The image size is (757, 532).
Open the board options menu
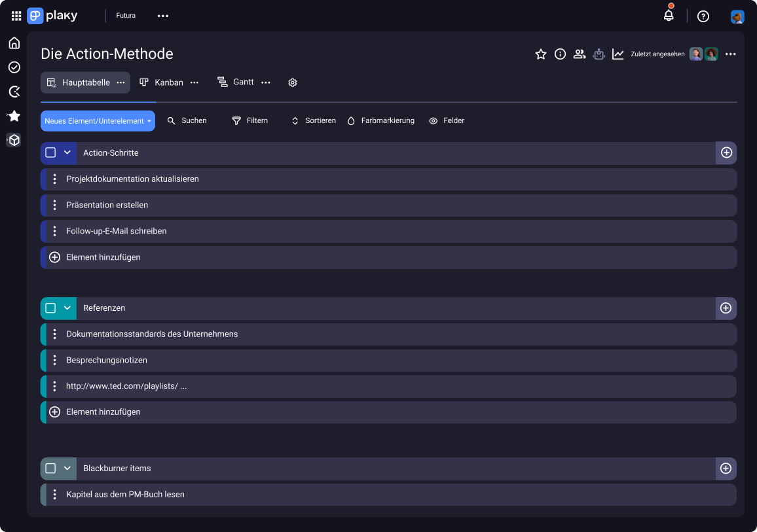click(x=730, y=54)
